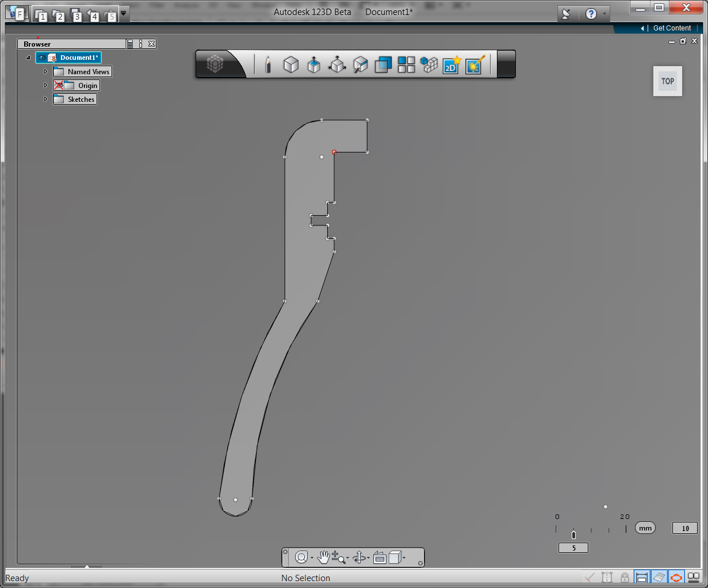The width and height of the screenshot is (708, 588).
Task: Open the Pattern tool with four squares
Action: (406, 64)
